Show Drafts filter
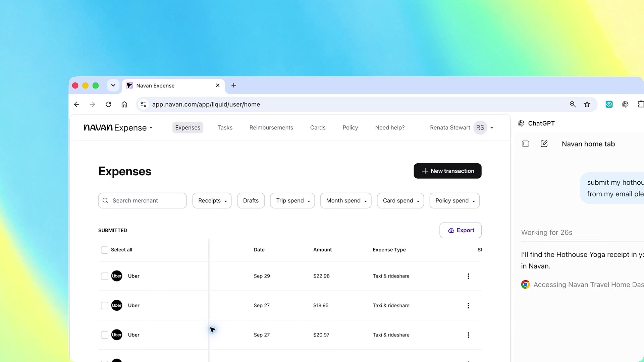The width and height of the screenshot is (644, 362). point(251,201)
